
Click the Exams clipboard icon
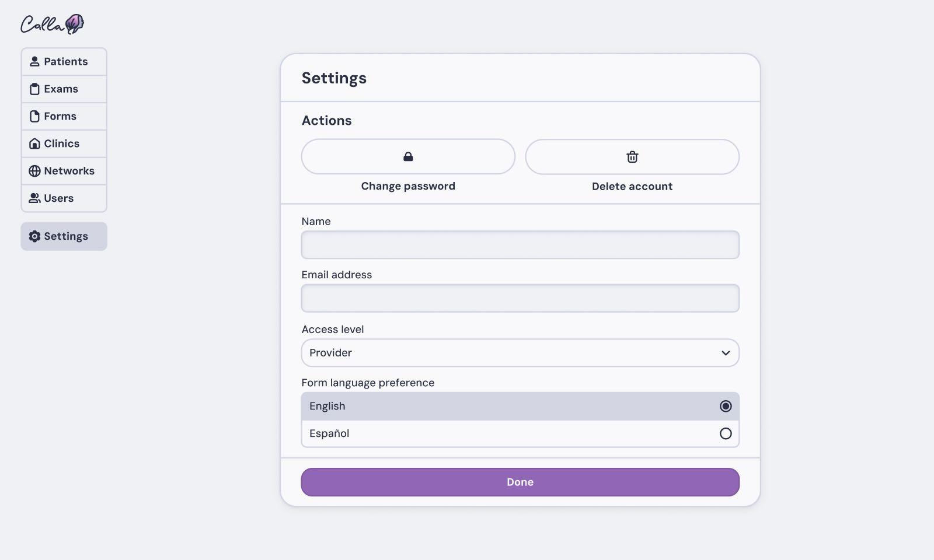(34, 89)
